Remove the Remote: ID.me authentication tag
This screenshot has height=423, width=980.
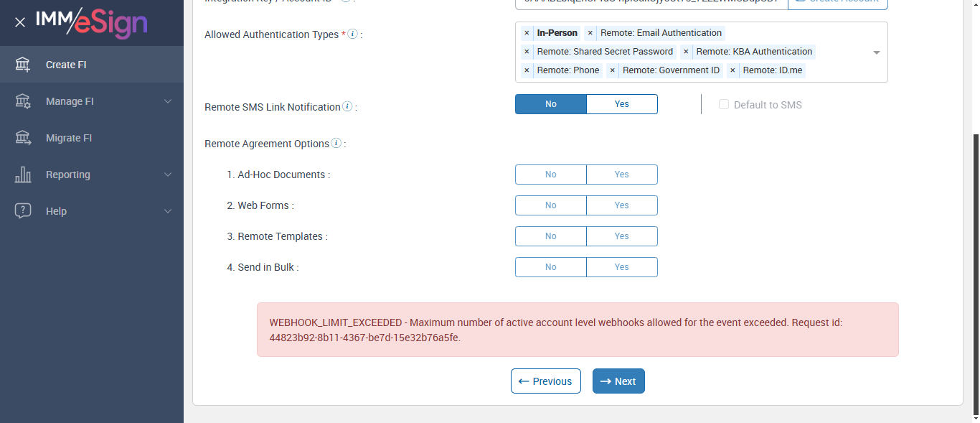coord(732,70)
